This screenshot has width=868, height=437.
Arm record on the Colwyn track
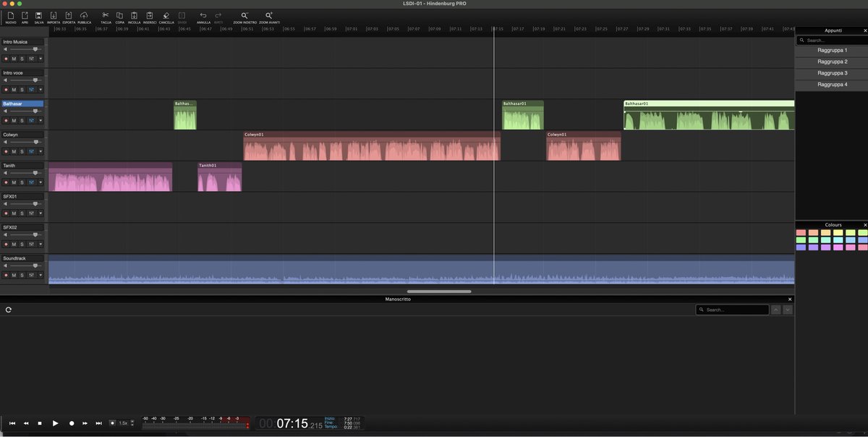click(x=5, y=152)
